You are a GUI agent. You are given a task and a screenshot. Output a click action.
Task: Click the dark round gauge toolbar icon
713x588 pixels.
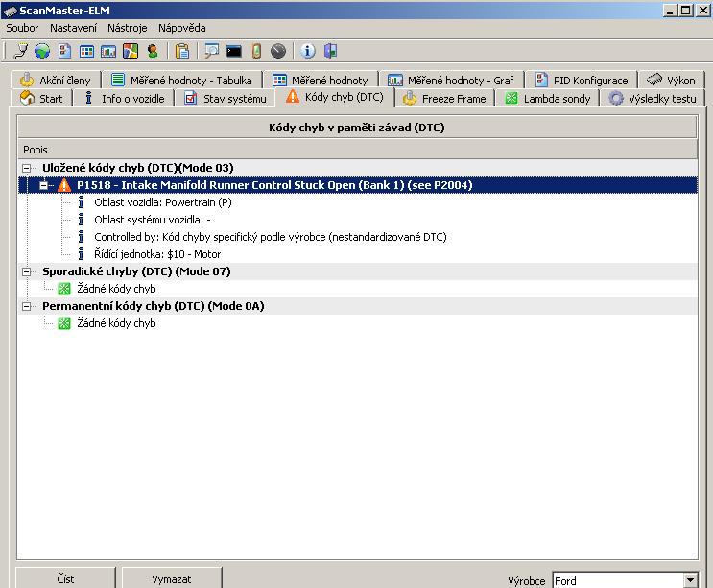coord(277,51)
